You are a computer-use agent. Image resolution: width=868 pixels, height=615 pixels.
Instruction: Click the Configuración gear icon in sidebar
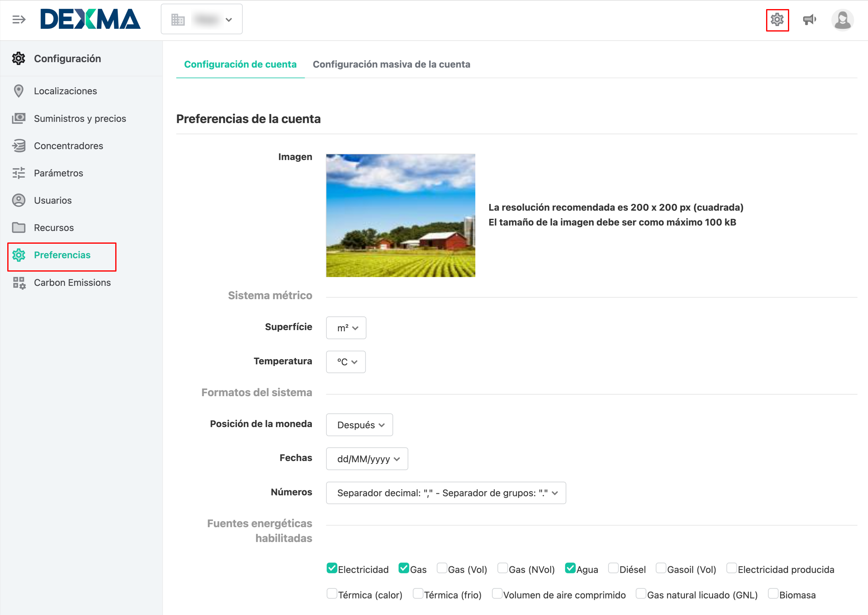tap(19, 58)
